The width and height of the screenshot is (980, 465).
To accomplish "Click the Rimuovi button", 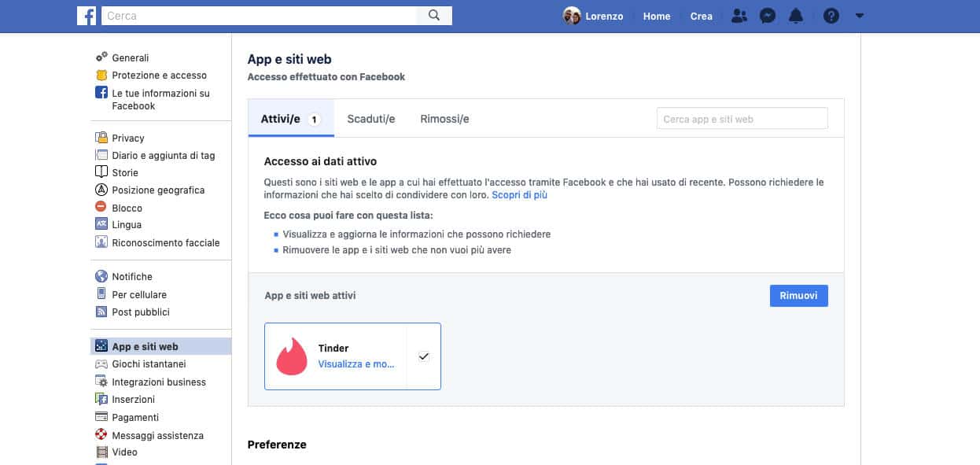I will coord(798,296).
